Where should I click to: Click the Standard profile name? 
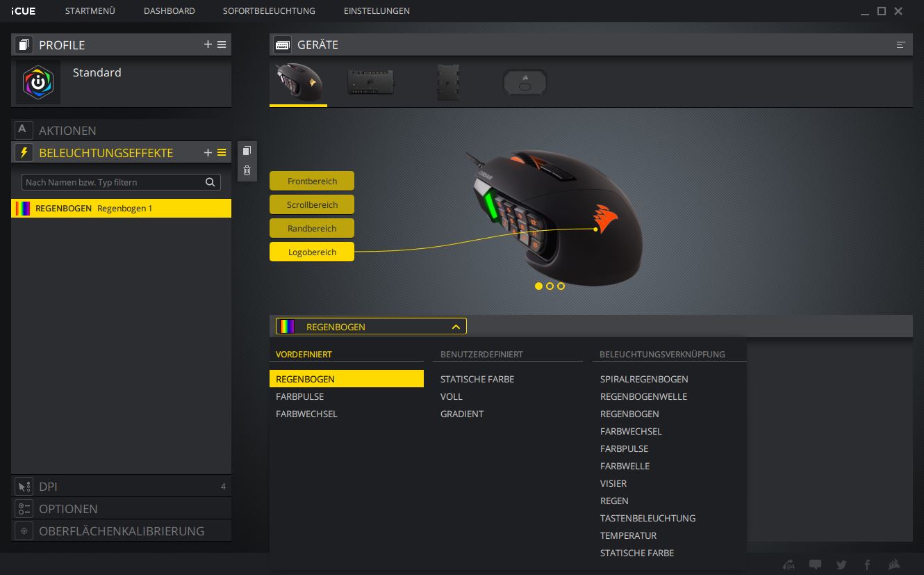tap(97, 72)
